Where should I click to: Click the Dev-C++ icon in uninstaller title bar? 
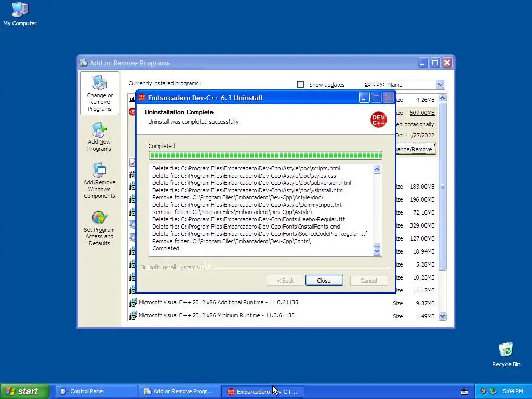[x=141, y=98]
